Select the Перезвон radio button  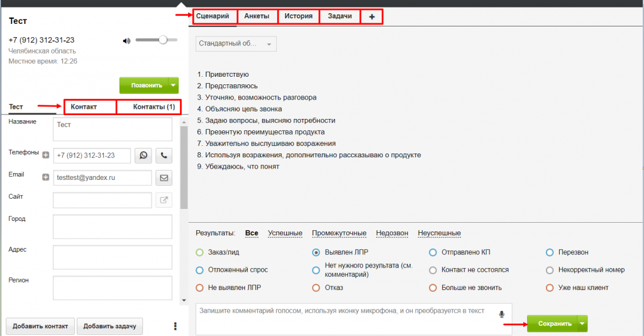click(x=550, y=252)
